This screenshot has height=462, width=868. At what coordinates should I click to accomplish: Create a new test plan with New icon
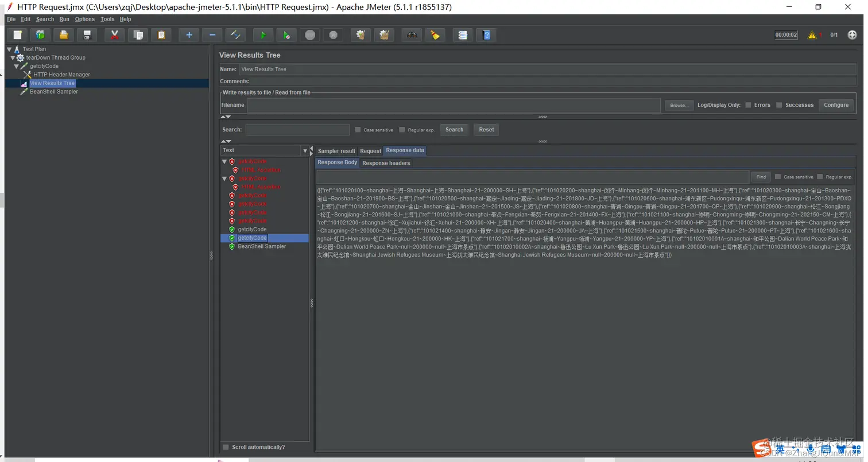pos(18,35)
